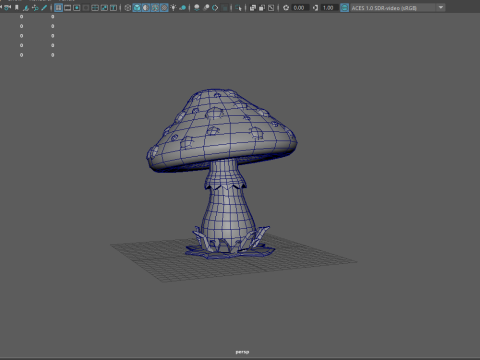Click the Smooth Shade All icon

(x=137, y=7)
